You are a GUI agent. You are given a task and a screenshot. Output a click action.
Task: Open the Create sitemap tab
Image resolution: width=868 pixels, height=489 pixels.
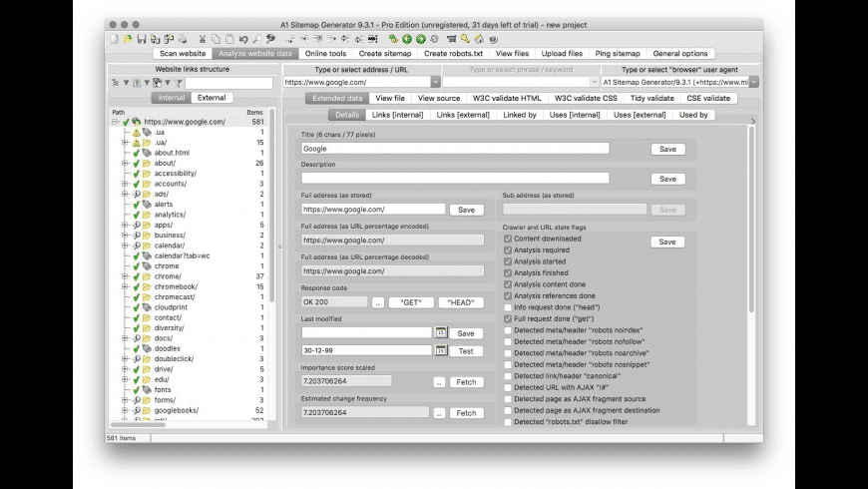[x=385, y=54]
